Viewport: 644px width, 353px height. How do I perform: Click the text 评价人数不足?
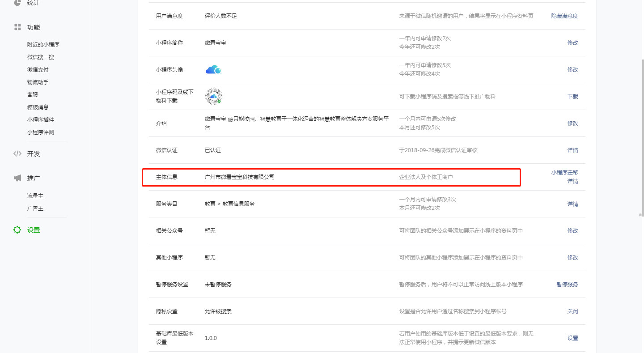[x=221, y=16]
